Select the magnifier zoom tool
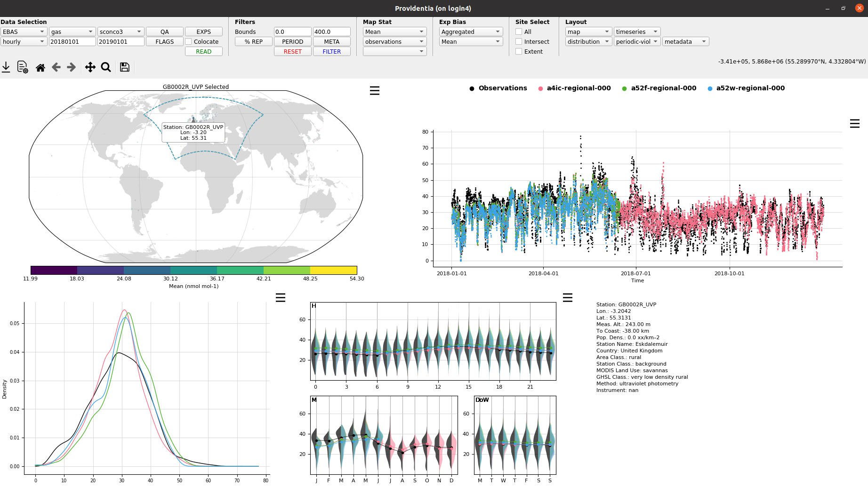Image resolution: width=868 pixels, height=495 pixels. coord(106,67)
